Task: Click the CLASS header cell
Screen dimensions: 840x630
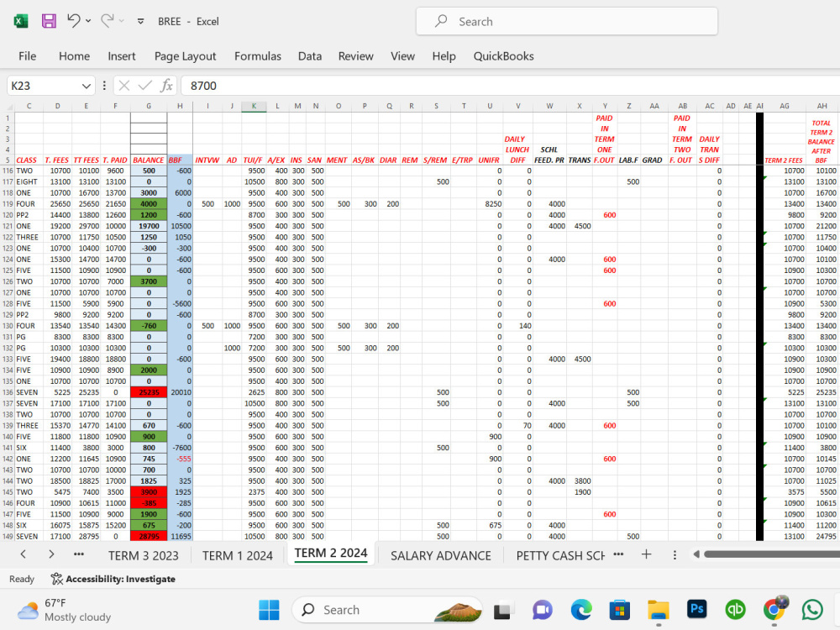Action: (29, 160)
